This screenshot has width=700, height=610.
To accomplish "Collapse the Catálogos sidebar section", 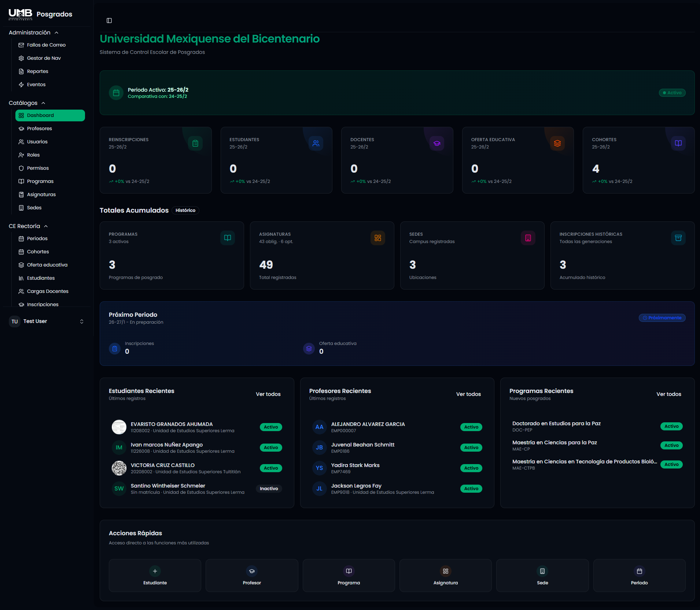I will (x=27, y=103).
